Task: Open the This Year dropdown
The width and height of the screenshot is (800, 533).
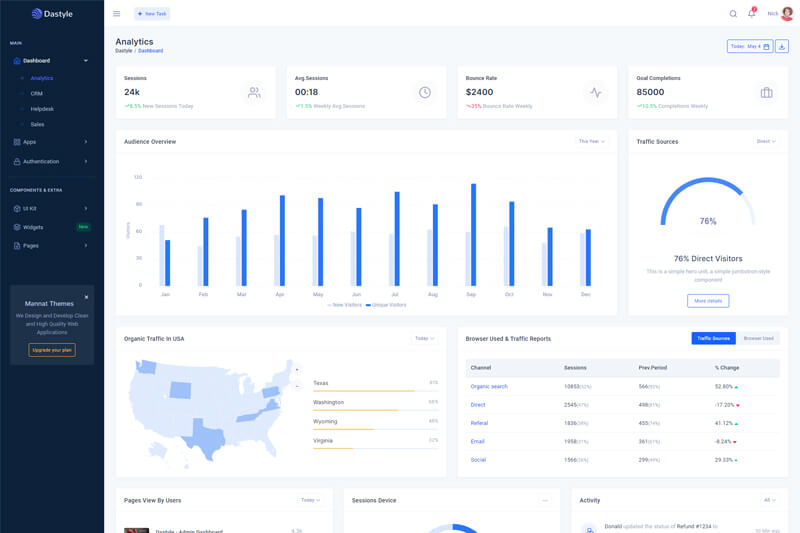Action: pyautogui.click(x=591, y=141)
